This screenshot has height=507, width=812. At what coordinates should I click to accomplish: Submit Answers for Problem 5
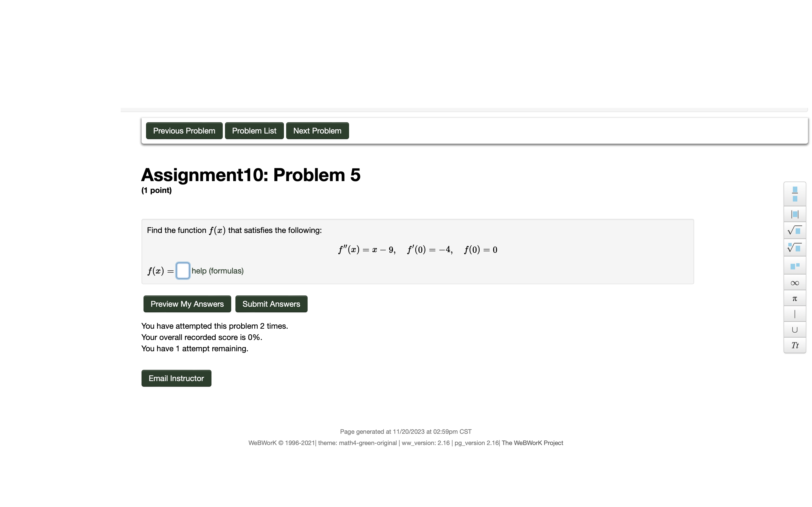[271, 304]
